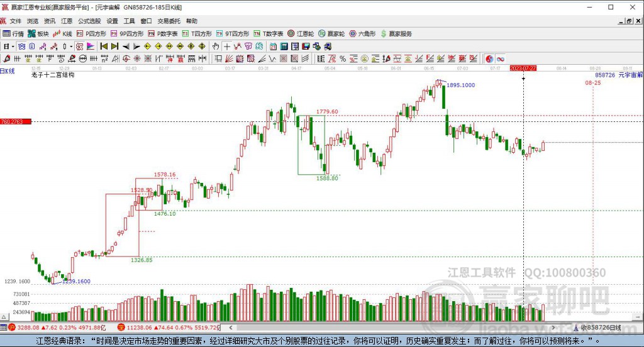Click the 2023-07-27 date marker
Image resolution: width=644 pixels, height=347 pixels.
click(523, 68)
